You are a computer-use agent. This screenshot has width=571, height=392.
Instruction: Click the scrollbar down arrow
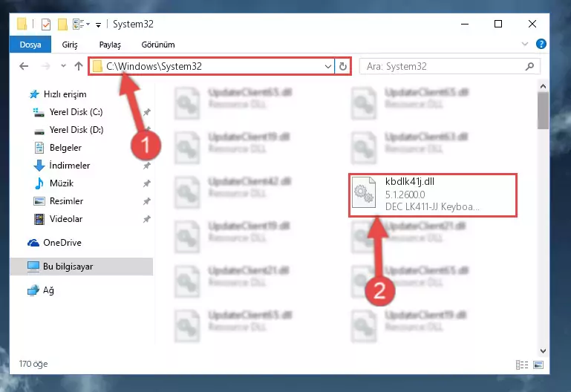[x=543, y=351]
